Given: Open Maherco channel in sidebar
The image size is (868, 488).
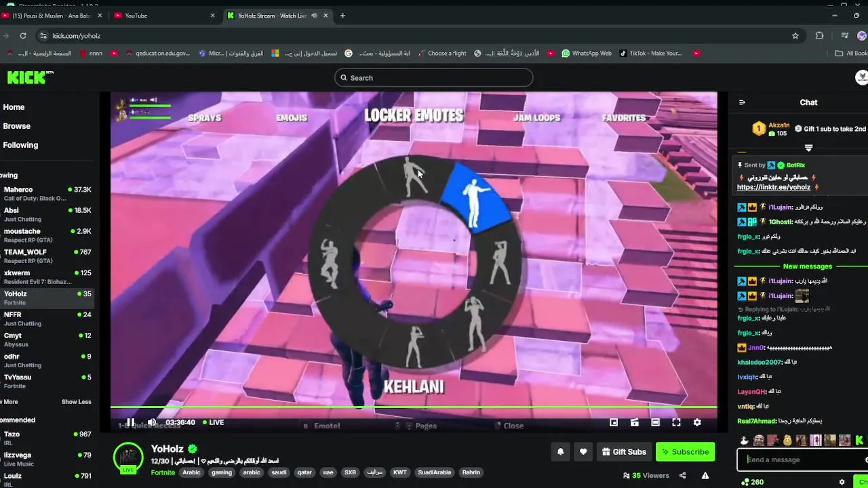Looking at the screenshot, I should (47, 194).
